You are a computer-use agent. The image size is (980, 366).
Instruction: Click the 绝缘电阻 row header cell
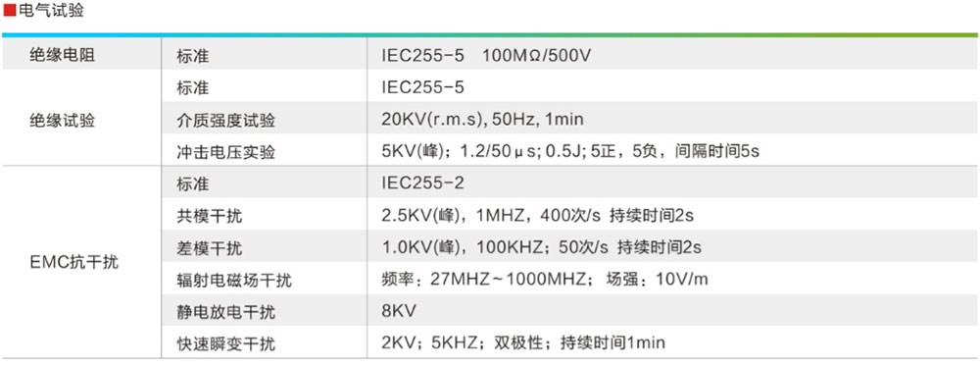[x=82, y=55]
